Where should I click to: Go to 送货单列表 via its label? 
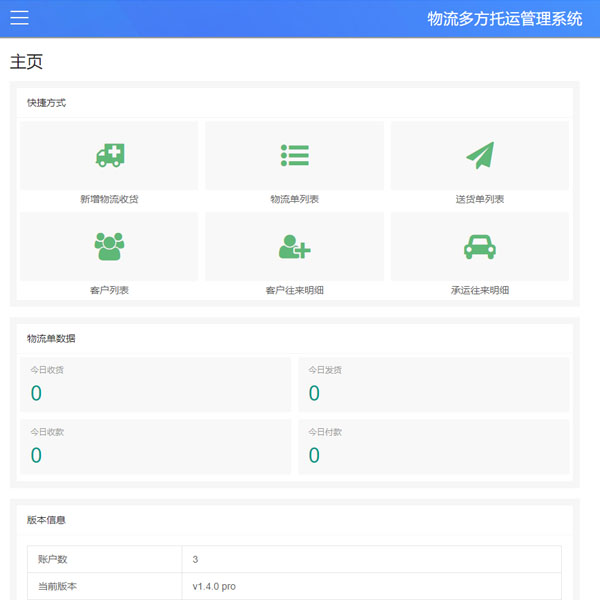(480, 199)
